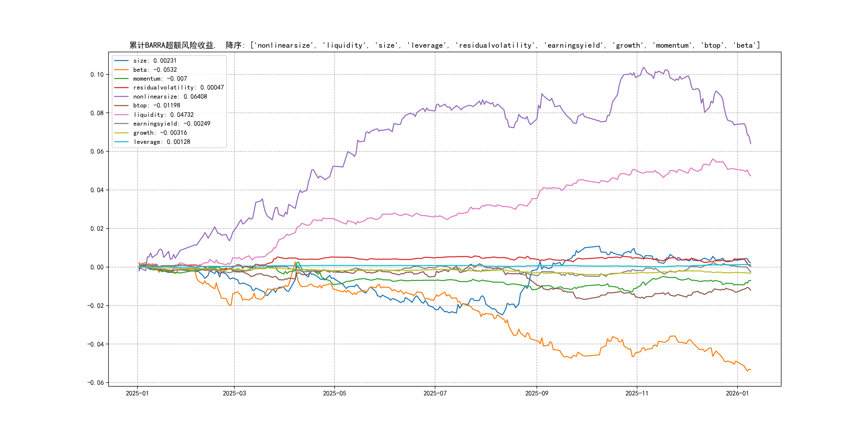Click the chart title text at top
The image size is (868, 434).
[444, 45]
